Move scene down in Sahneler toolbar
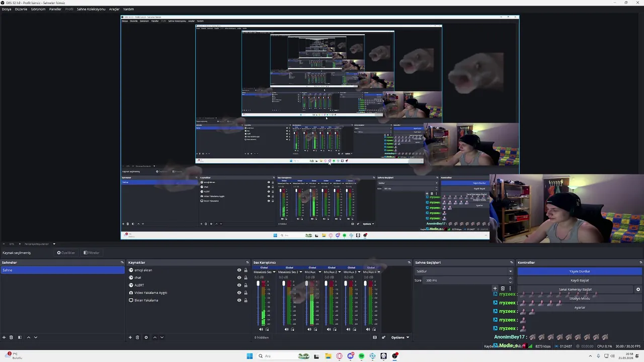The width and height of the screenshot is (644, 362). [x=35, y=337]
